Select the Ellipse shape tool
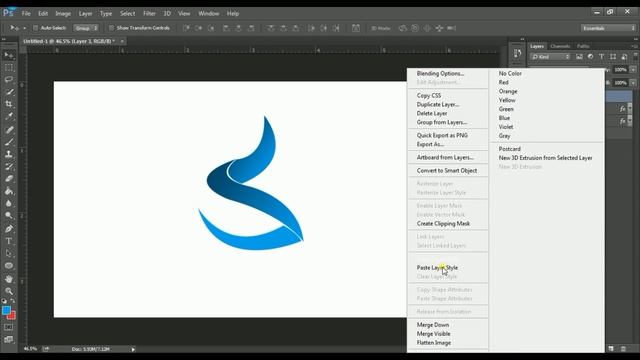The height and width of the screenshot is (360, 640). (x=9, y=266)
